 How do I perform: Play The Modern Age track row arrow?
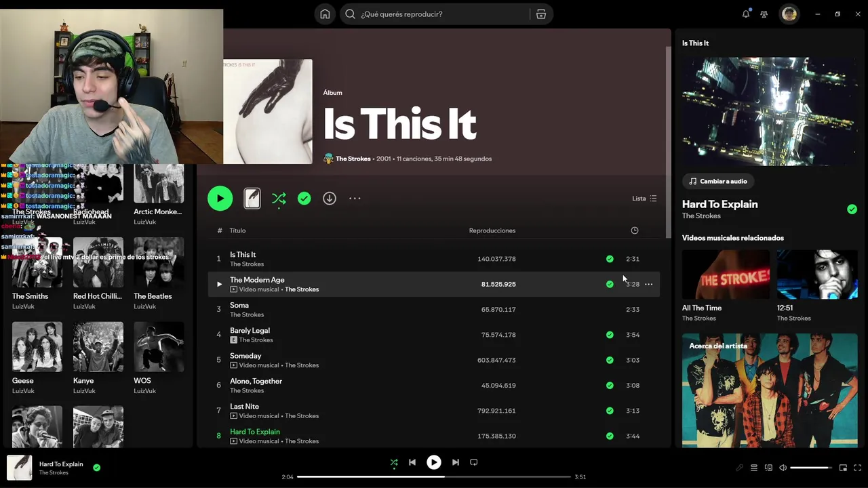[x=219, y=284]
